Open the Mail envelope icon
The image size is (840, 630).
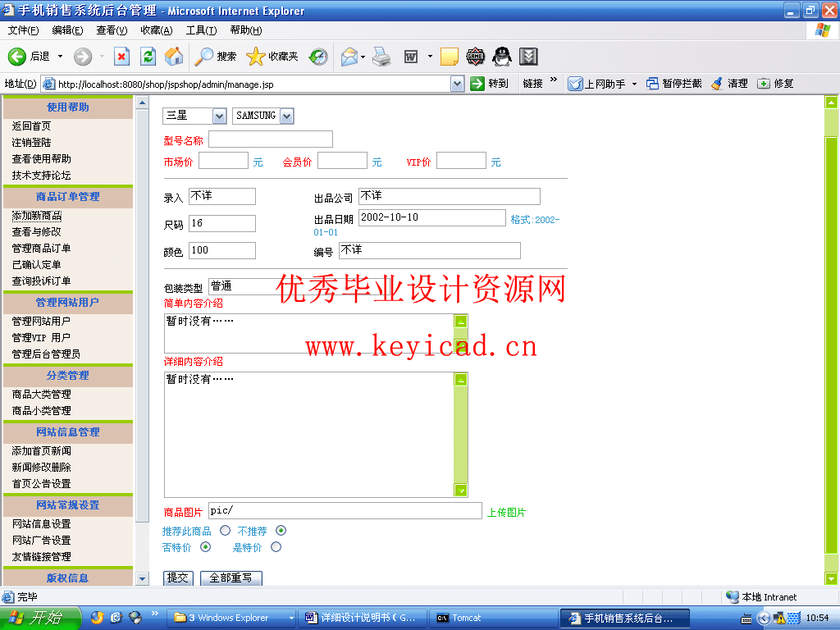(350, 57)
